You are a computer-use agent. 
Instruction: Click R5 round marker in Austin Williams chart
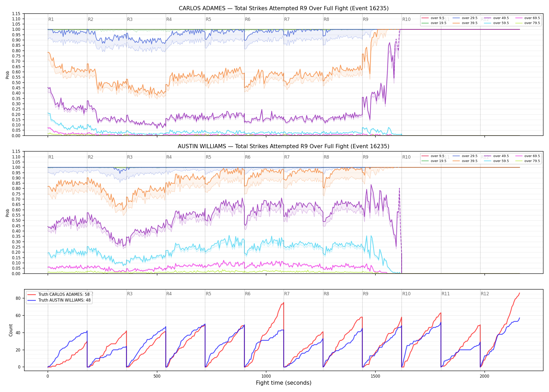click(x=208, y=157)
